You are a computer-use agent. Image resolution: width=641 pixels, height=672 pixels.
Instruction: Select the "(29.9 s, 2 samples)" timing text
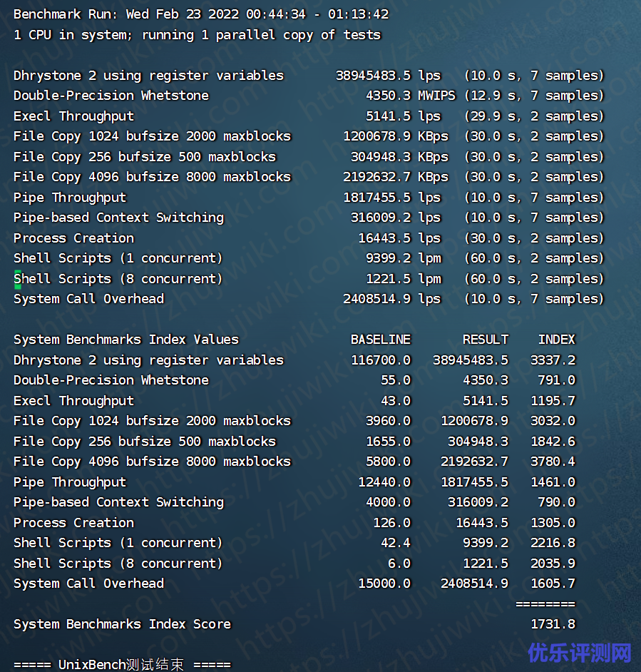(x=534, y=116)
